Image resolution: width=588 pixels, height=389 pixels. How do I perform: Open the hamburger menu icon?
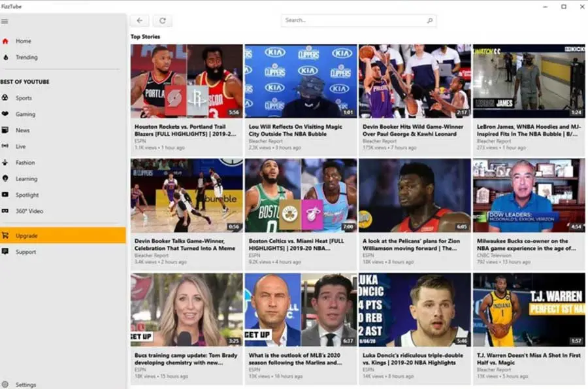[5, 22]
